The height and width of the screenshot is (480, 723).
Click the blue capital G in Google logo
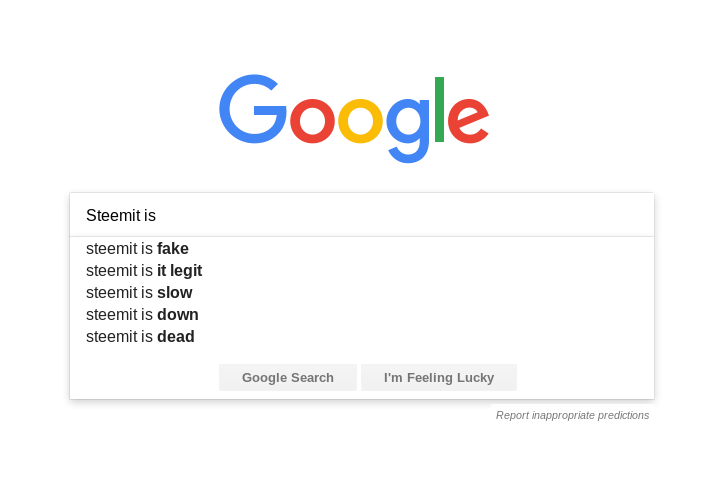[x=253, y=109]
